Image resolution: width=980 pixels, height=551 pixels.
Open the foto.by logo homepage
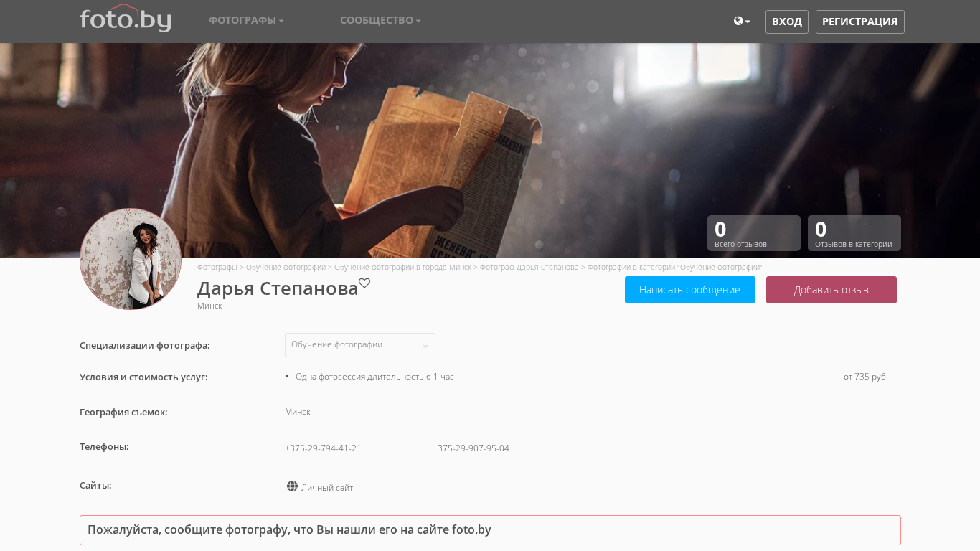click(125, 19)
